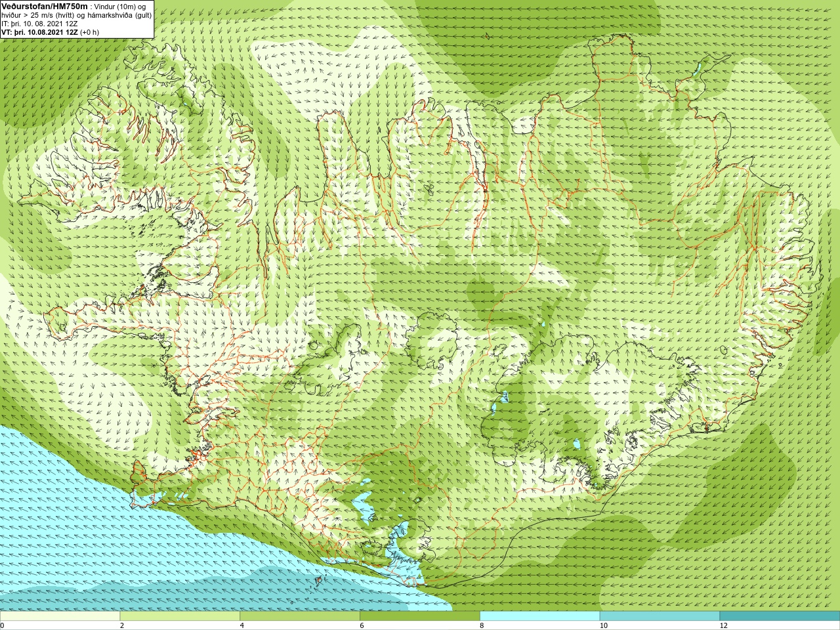Select the turquoise 10–12 legend swatch
Viewport: 840px width, 630px height.
(660, 616)
